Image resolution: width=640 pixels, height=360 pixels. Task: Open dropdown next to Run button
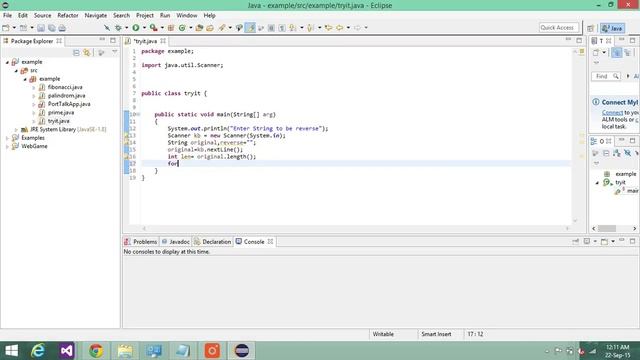pyautogui.click(x=144, y=28)
